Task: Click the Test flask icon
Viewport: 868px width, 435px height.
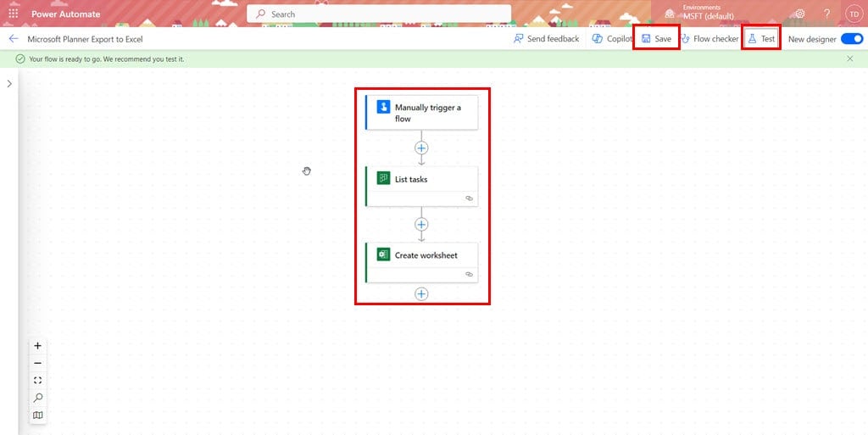Action: [x=752, y=39]
